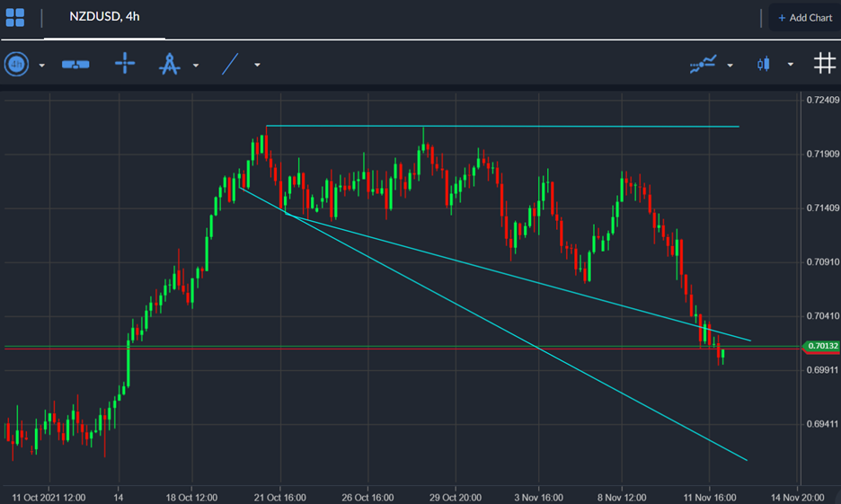Select the trend line tool
This screenshot has height=504, width=841.
(231, 64)
